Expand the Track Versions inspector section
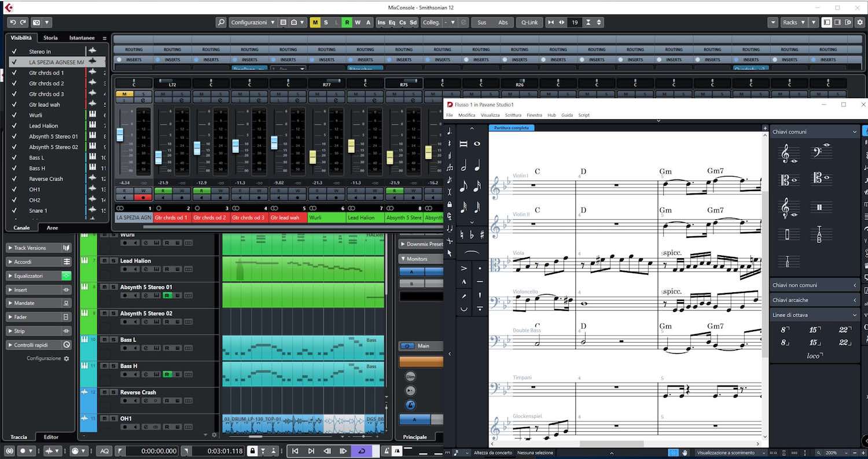Viewport: 868px width, 459px height. (34, 248)
